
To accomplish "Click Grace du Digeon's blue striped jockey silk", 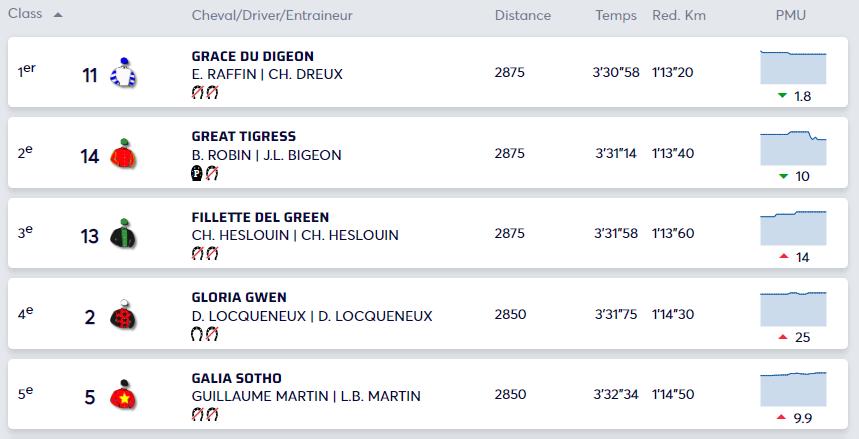I will coord(124,73).
